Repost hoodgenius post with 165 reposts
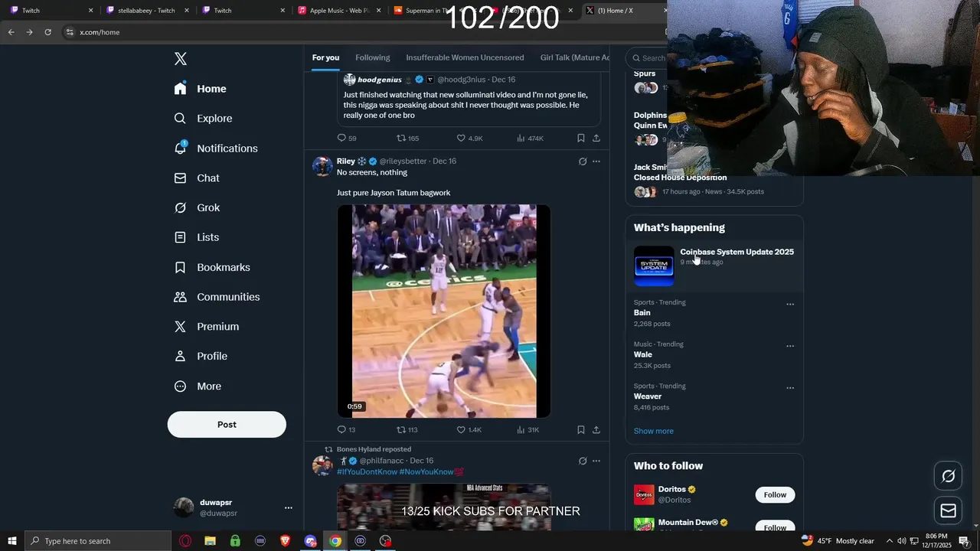The height and width of the screenshot is (551, 980). click(407, 139)
